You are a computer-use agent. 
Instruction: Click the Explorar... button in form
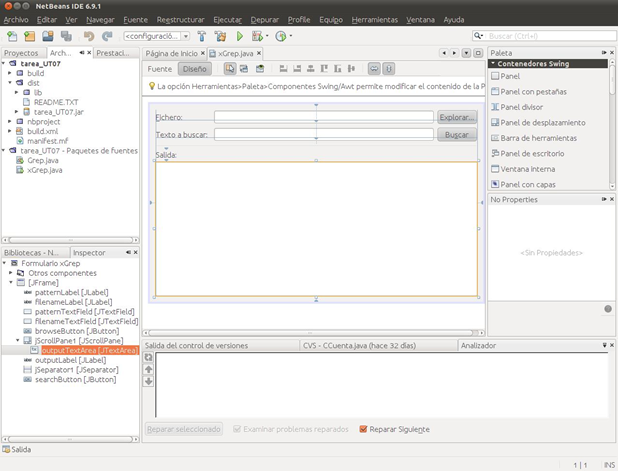click(457, 117)
